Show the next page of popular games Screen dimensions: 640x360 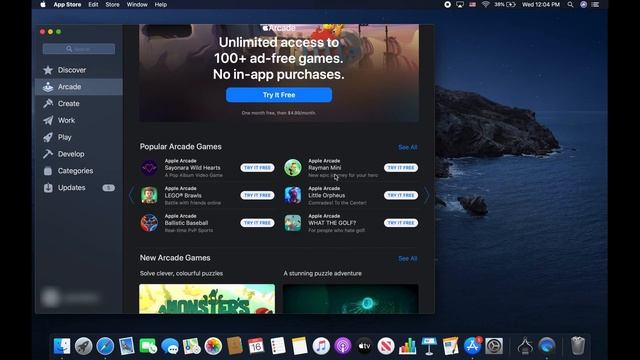click(x=427, y=196)
